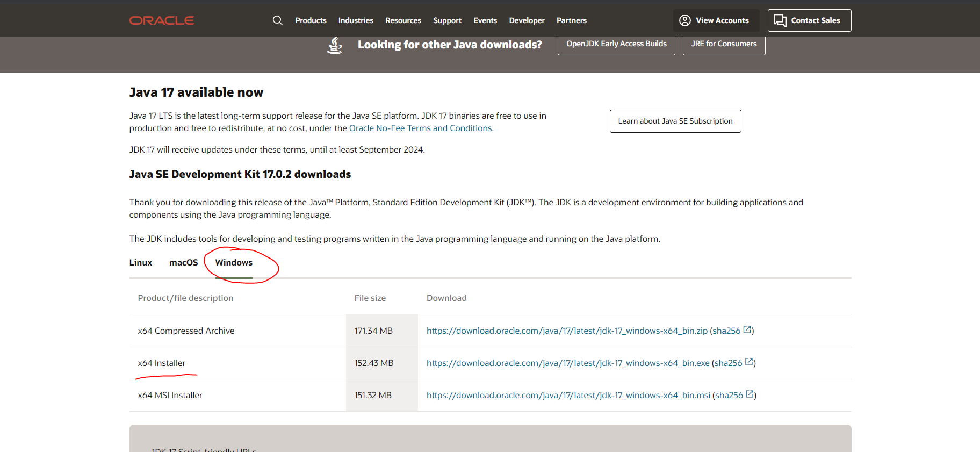Screen dimensions: 980x452
Task: Select the Windows tab
Action: (234, 262)
